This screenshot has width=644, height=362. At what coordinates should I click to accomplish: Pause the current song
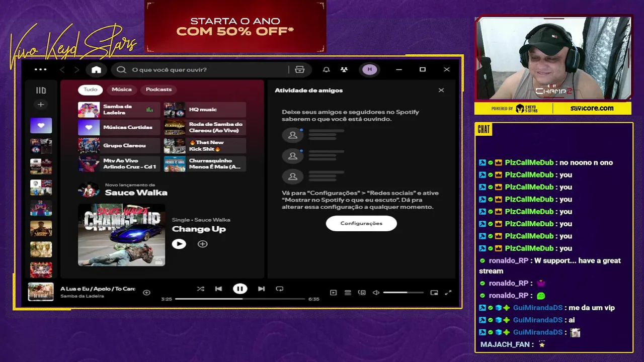(x=240, y=289)
